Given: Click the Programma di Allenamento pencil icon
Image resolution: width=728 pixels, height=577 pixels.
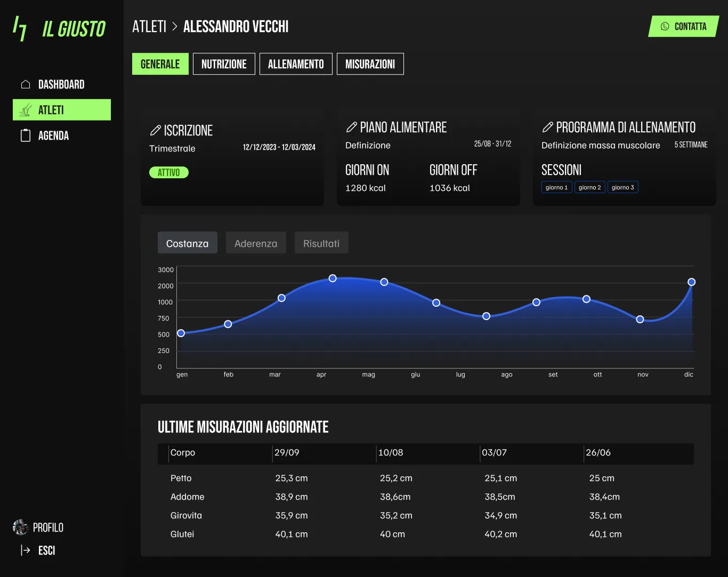Looking at the screenshot, I should pyautogui.click(x=548, y=127).
